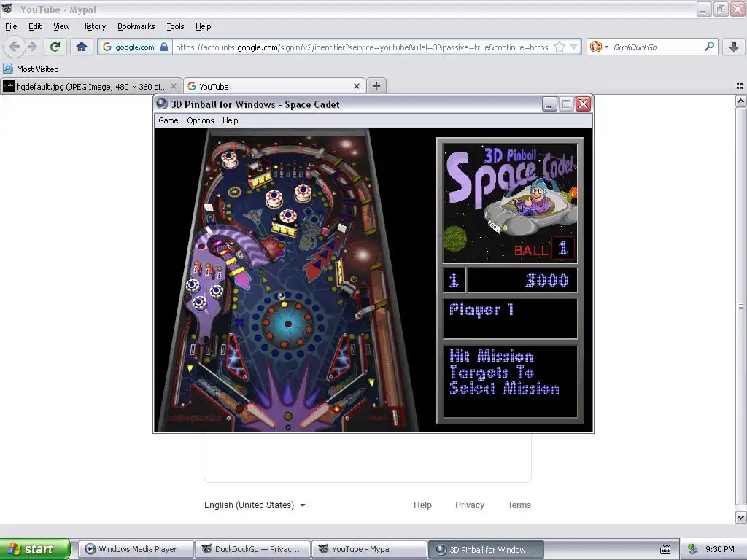Open the Privacy link

[x=470, y=505]
